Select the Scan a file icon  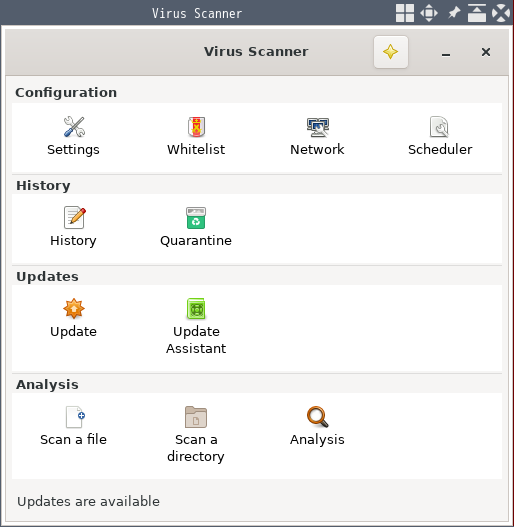click(75, 417)
